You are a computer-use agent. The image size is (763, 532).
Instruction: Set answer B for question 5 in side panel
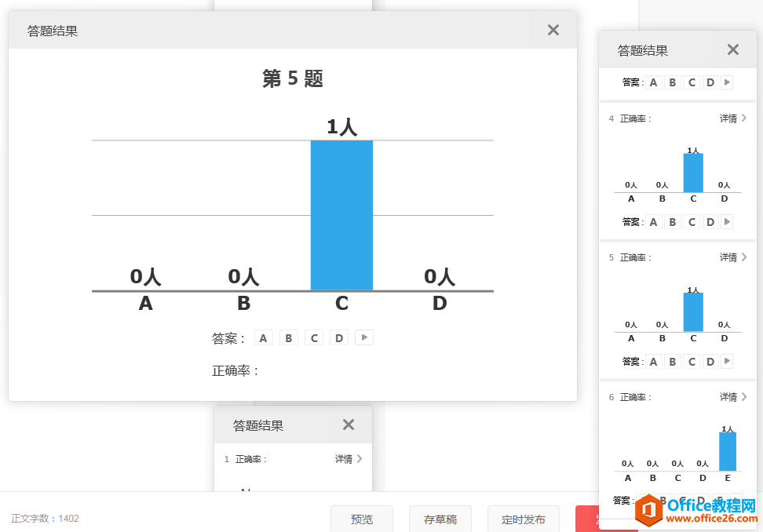click(x=673, y=361)
